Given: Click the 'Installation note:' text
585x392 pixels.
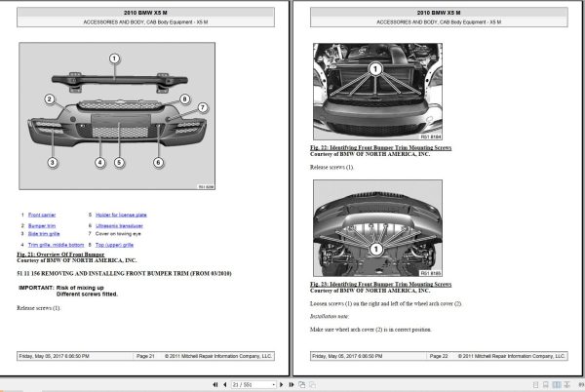Looking at the screenshot, I should tap(330, 316).
